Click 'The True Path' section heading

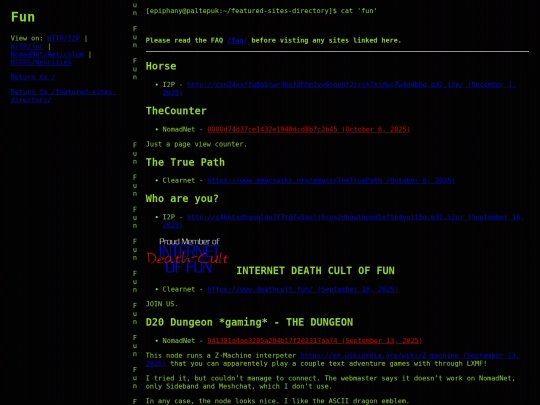(185, 162)
